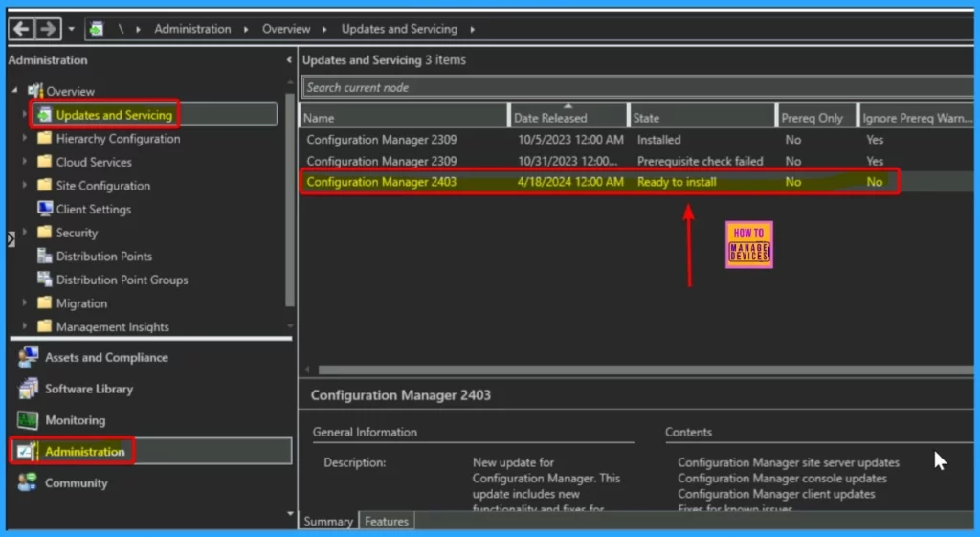Viewport: 980px width, 537px height.
Task: Click the horizontal scrollbar of update list
Action: (646, 370)
